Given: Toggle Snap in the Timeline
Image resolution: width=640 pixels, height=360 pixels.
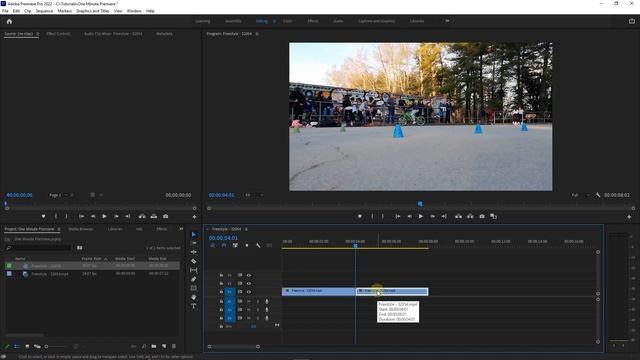Looking at the screenshot, I should (224, 245).
